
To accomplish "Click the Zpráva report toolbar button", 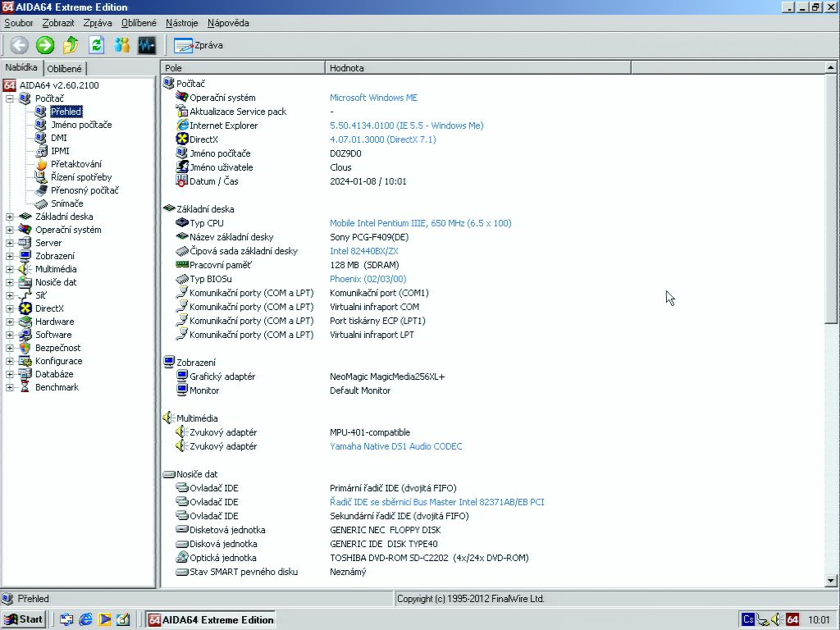I will point(199,46).
